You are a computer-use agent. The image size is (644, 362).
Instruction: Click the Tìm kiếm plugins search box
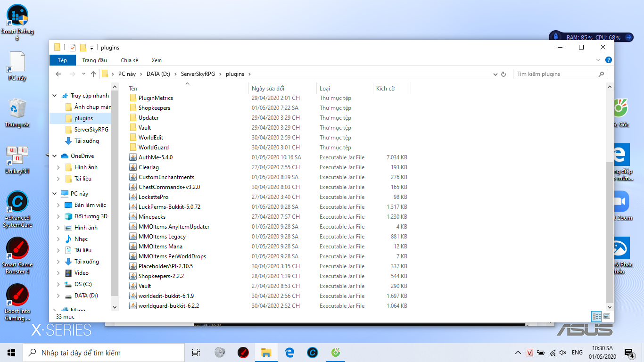561,74
